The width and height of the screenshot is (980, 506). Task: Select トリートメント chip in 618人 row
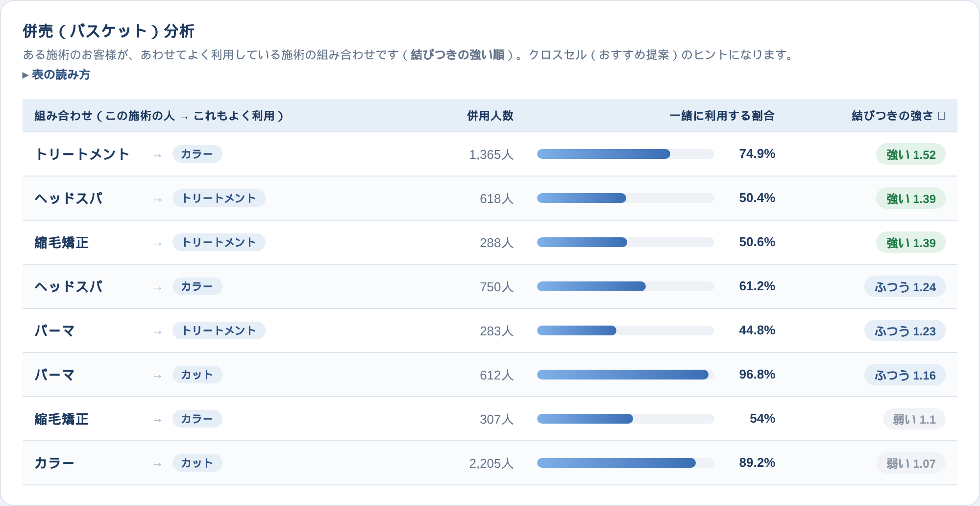tap(219, 198)
